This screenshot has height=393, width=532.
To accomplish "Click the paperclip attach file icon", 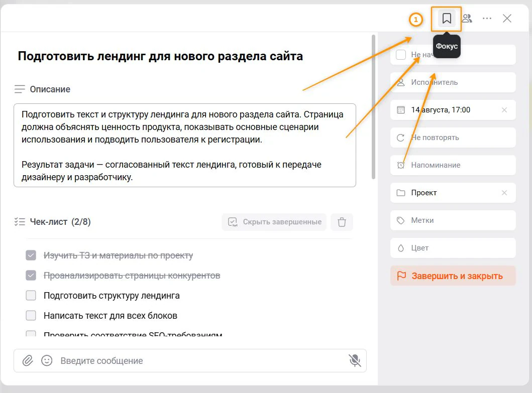I will coord(28,360).
